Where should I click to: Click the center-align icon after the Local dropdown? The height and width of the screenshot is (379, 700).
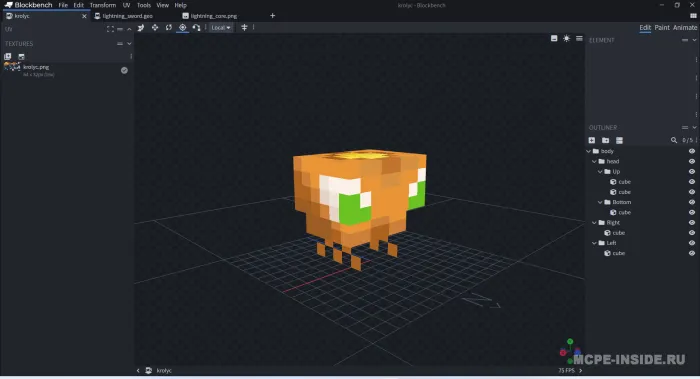[244, 28]
